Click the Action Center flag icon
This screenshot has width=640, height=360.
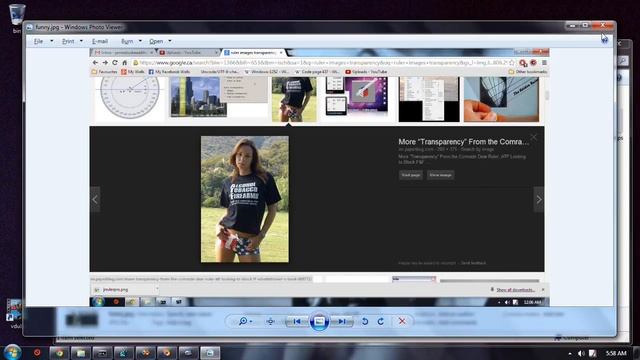(x=592, y=353)
